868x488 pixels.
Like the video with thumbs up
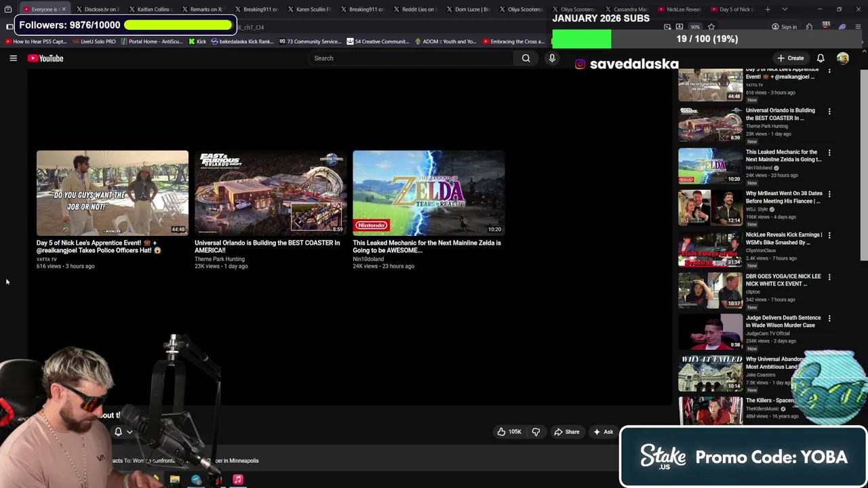coord(509,432)
